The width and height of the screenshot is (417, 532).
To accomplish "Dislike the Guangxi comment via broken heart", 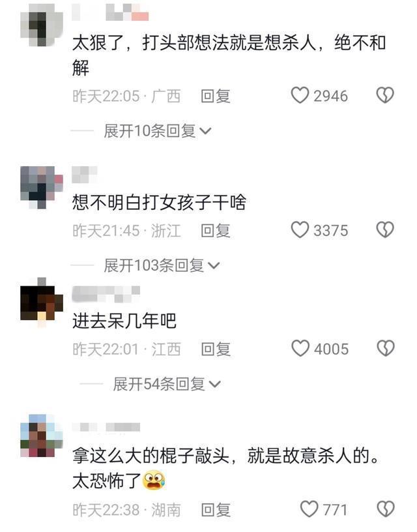I will pos(385,95).
